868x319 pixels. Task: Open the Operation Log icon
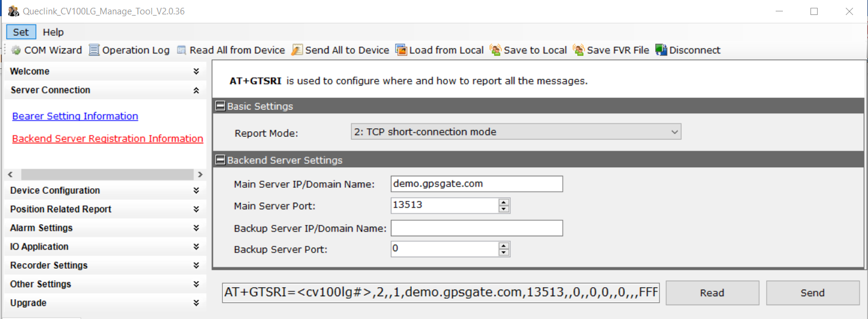click(x=94, y=50)
